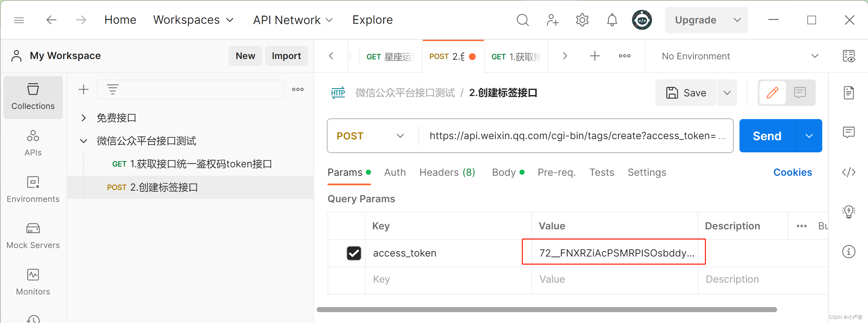Click the Import button
This screenshot has width=868, height=323.
coord(286,56)
